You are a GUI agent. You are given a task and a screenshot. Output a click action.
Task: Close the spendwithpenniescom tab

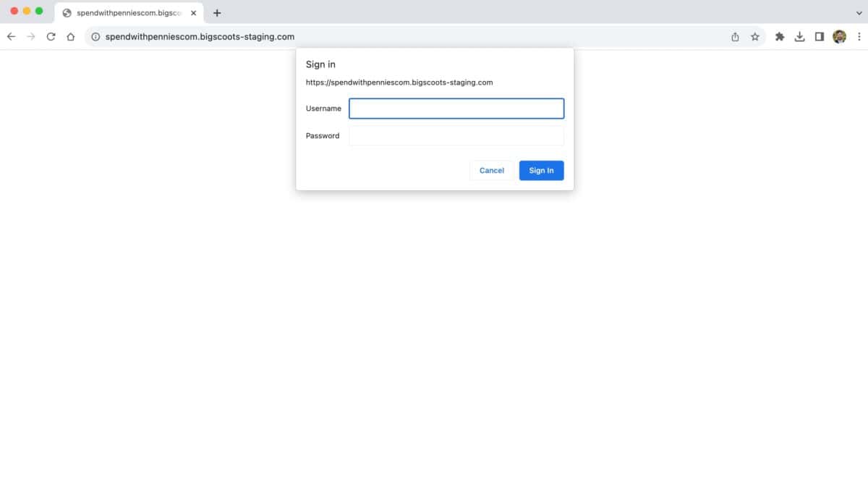tap(193, 13)
